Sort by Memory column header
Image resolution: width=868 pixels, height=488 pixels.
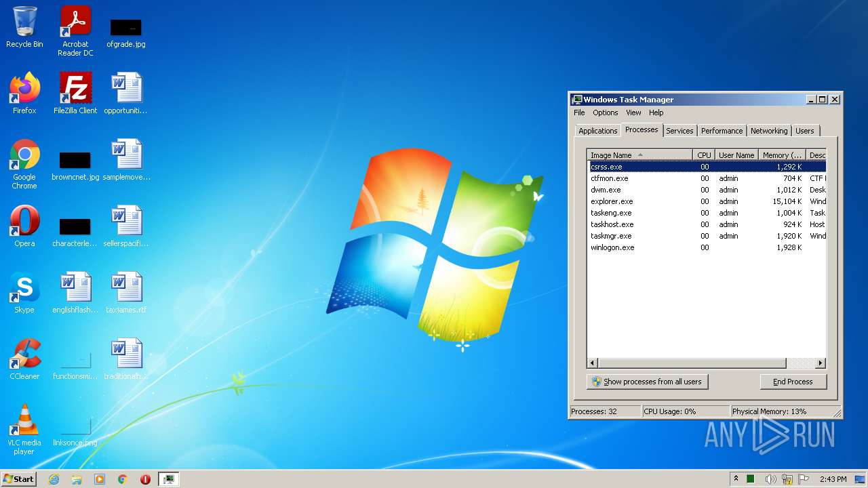pyautogui.click(x=782, y=155)
